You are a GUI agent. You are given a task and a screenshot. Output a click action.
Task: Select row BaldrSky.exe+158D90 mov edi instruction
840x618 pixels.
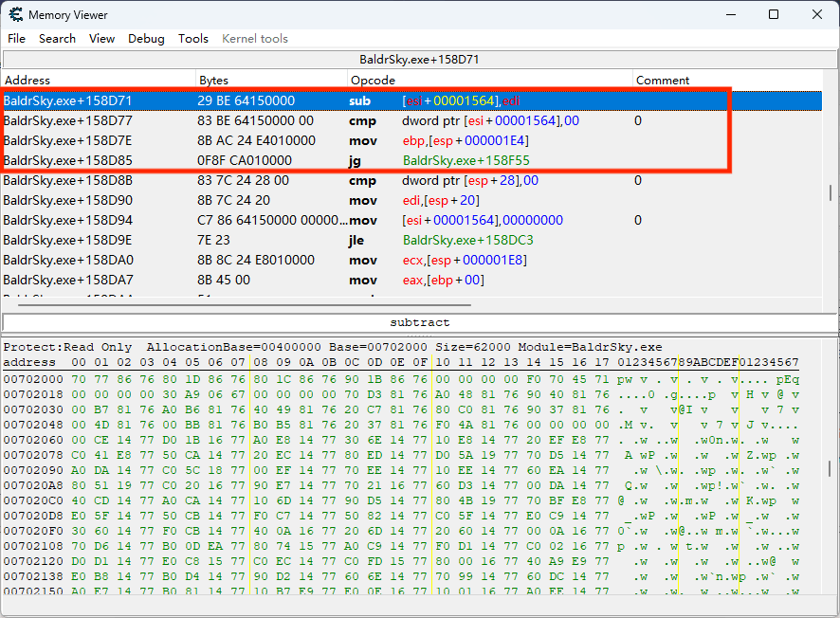[411, 200]
